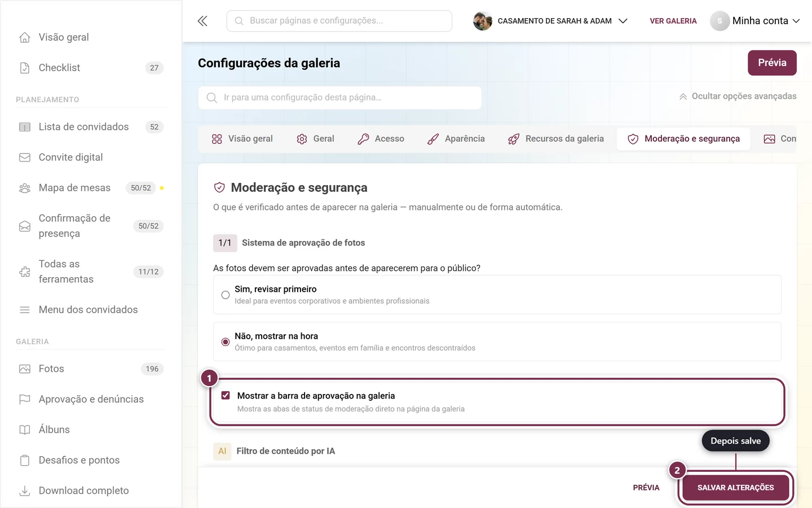Click Menu dos convidados hamburger icon
This screenshot has width=812, height=508.
coord(25,310)
